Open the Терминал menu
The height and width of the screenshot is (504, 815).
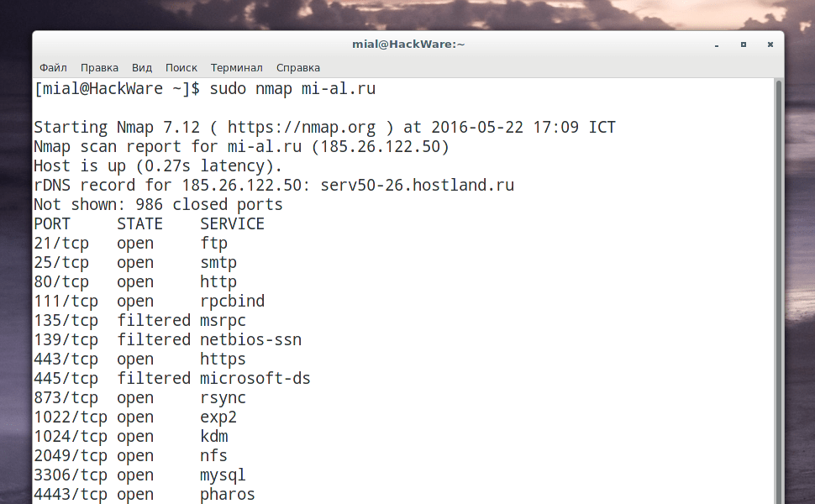point(236,67)
